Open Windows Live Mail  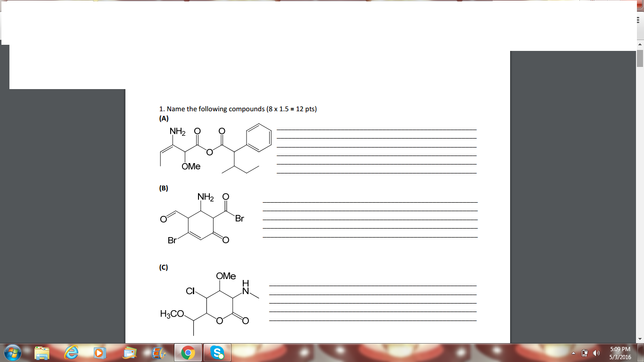pyautogui.click(x=128, y=353)
